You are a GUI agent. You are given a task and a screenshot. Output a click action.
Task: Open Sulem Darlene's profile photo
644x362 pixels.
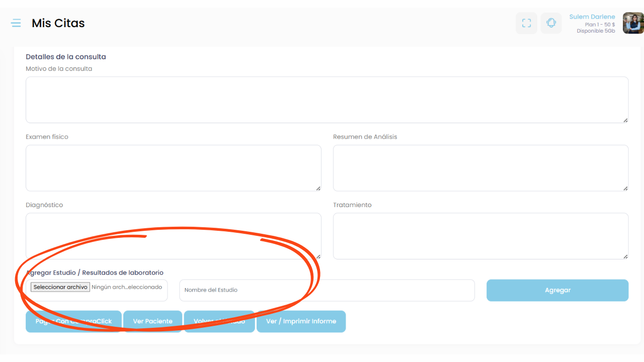pos(633,23)
